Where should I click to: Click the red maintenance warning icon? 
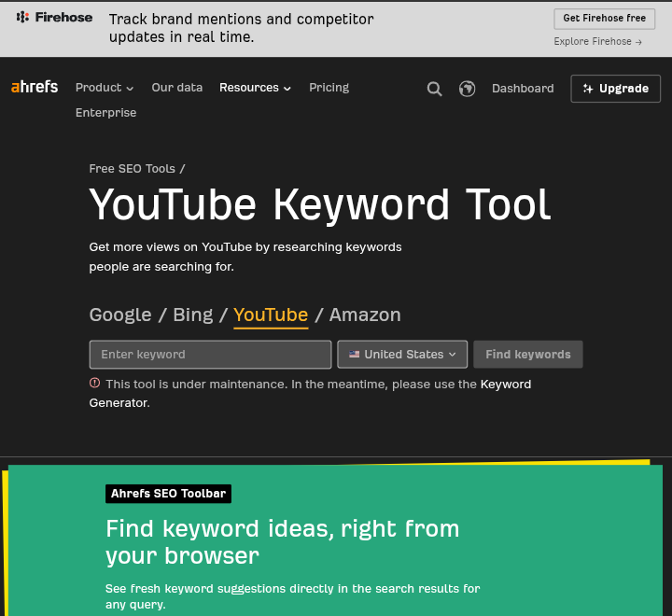(x=94, y=383)
